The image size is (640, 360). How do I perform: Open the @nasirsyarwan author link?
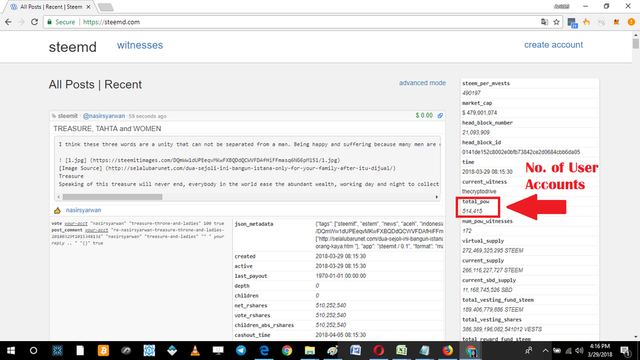click(x=104, y=116)
